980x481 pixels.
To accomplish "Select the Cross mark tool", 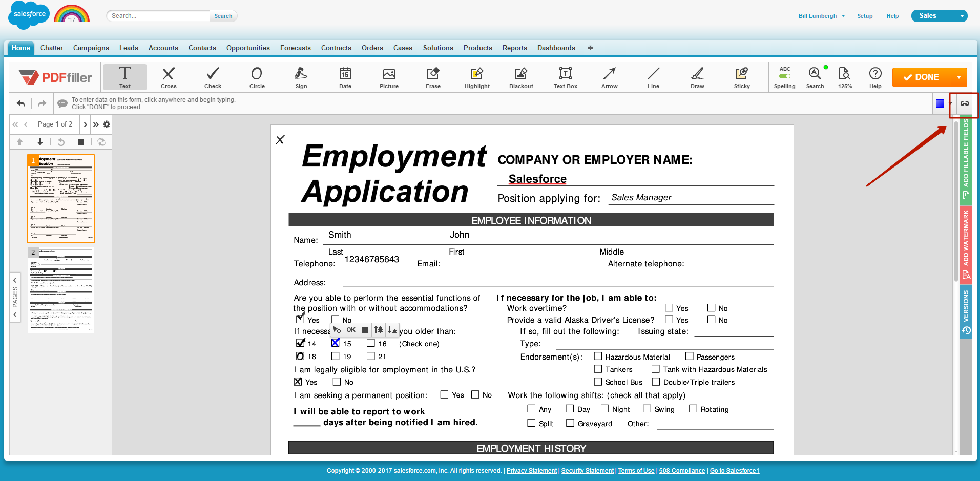I will click(x=169, y=77).
